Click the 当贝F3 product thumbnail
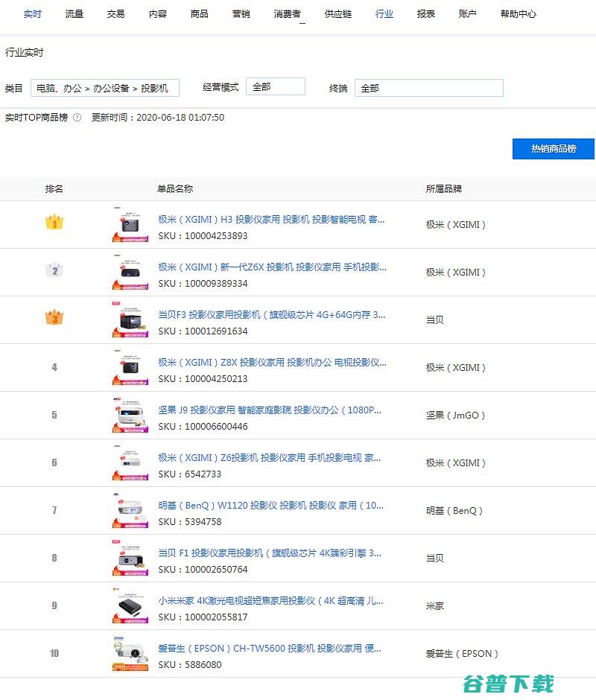 click(x=130, y=319)
